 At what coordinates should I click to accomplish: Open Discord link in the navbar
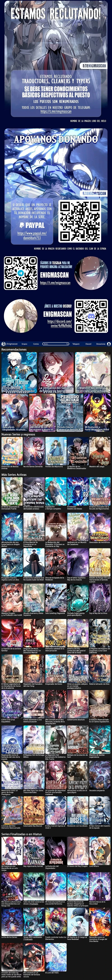click(88, 344)
